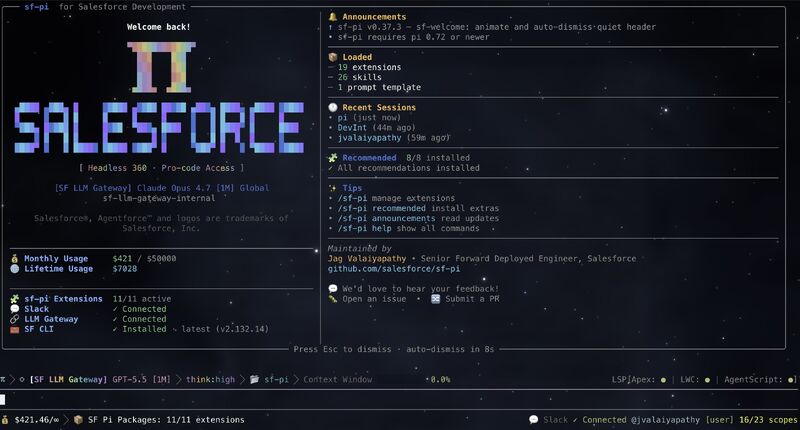Click the sf-pi v0.37.3 announcement line
Screen dimensions: 800x430
(496, 27)
